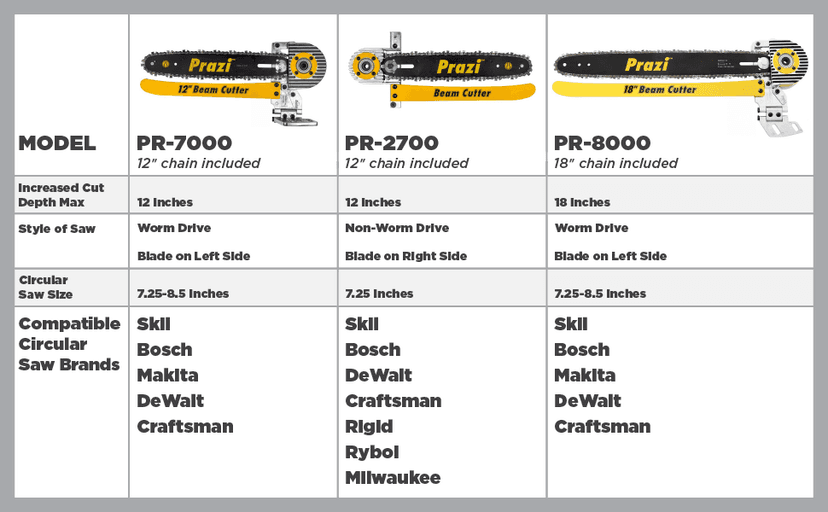Viewport: 828px width, 512px height.
Task: Select the PR-2700 model heading
Action: (x=392, y=143)
